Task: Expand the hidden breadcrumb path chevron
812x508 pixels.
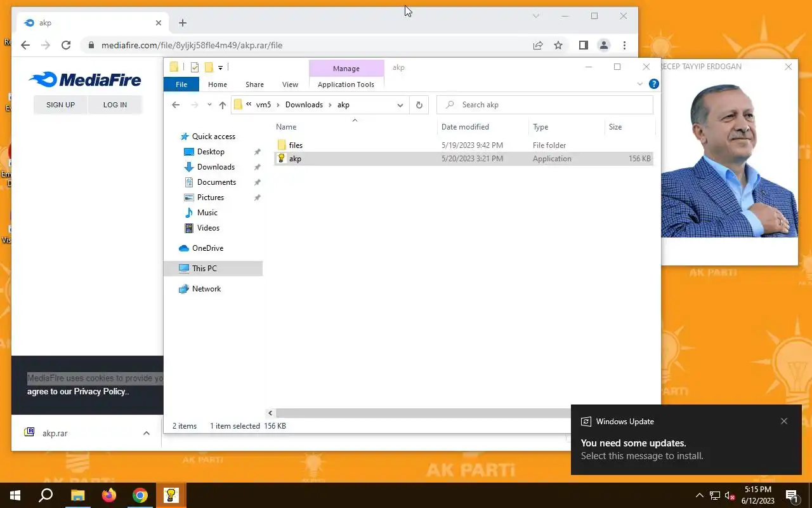Action: pos(249,105)
